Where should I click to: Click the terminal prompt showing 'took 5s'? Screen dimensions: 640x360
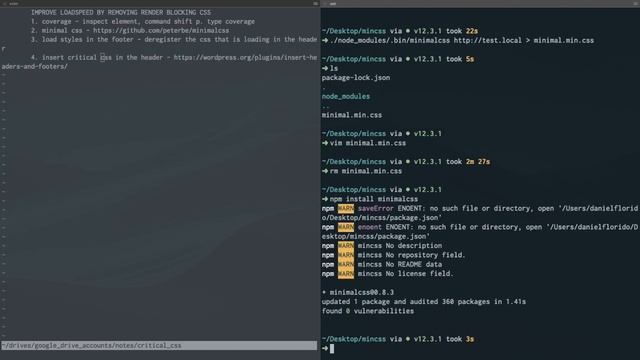(398, 59)
